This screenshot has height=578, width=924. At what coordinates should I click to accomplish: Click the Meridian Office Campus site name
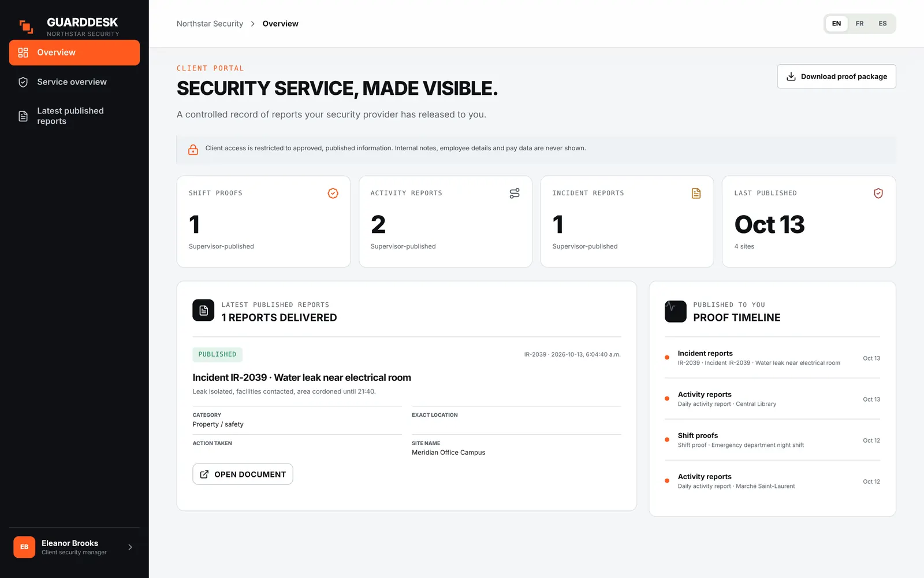click(x=448, y=453)
